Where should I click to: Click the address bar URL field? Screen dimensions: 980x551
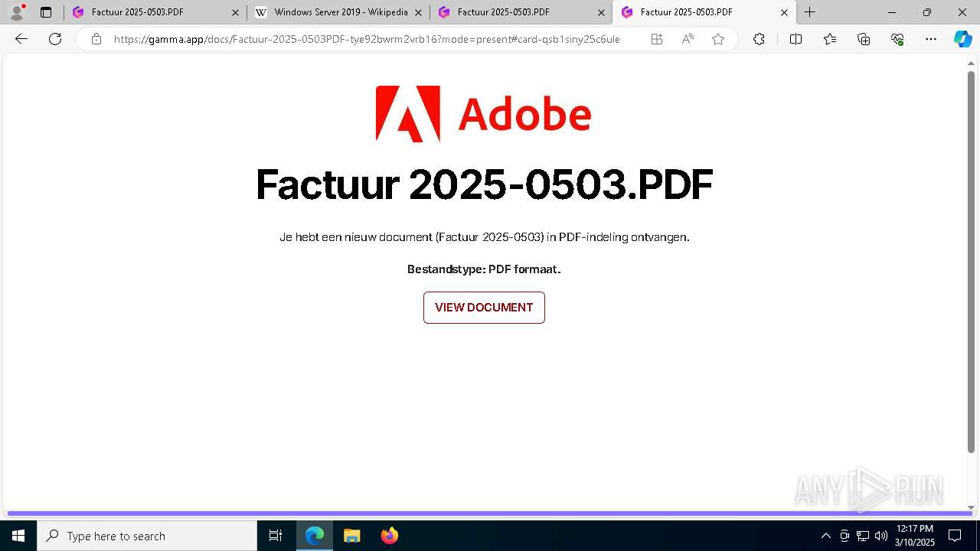[x=367, y=39]
